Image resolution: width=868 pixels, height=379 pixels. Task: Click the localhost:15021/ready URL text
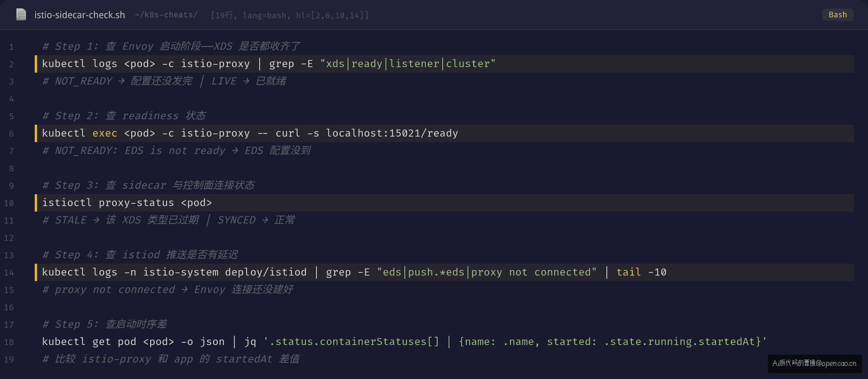click(392, 133)
